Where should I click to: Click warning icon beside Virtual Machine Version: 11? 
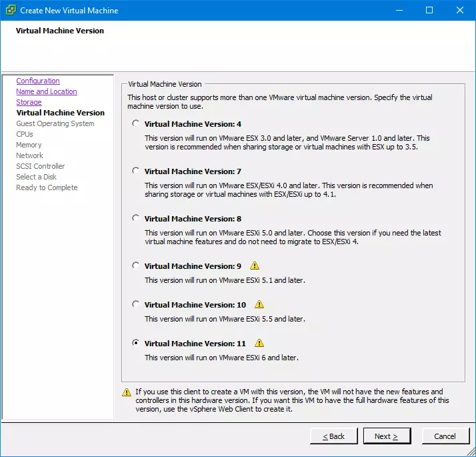[x=259, y=343]
